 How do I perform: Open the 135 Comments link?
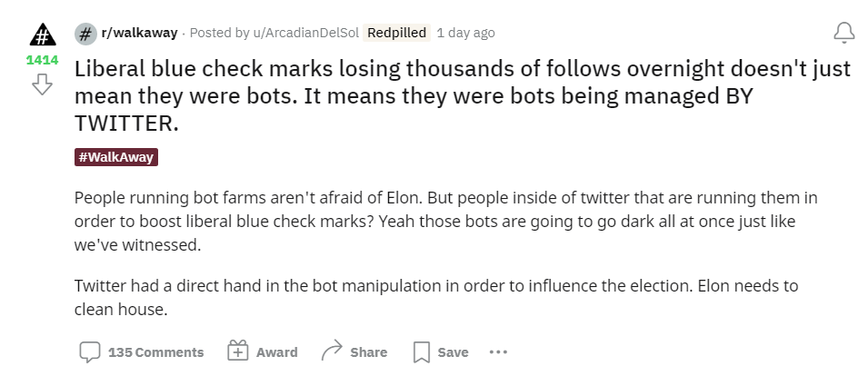click(156, 352)
